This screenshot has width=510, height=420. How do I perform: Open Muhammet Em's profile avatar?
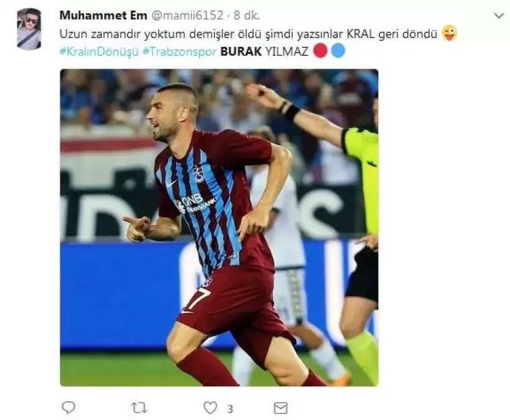click(x=29, y=29)
